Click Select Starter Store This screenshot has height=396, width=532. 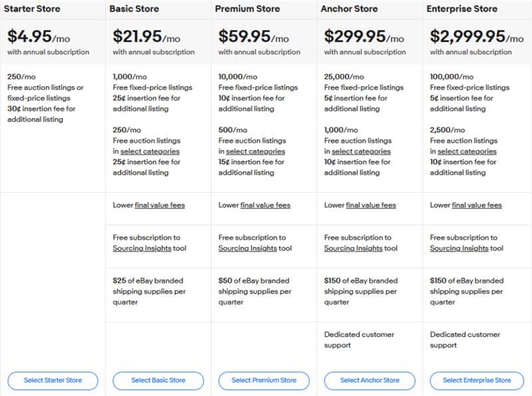pyautogui.click(x=53, y=380)
